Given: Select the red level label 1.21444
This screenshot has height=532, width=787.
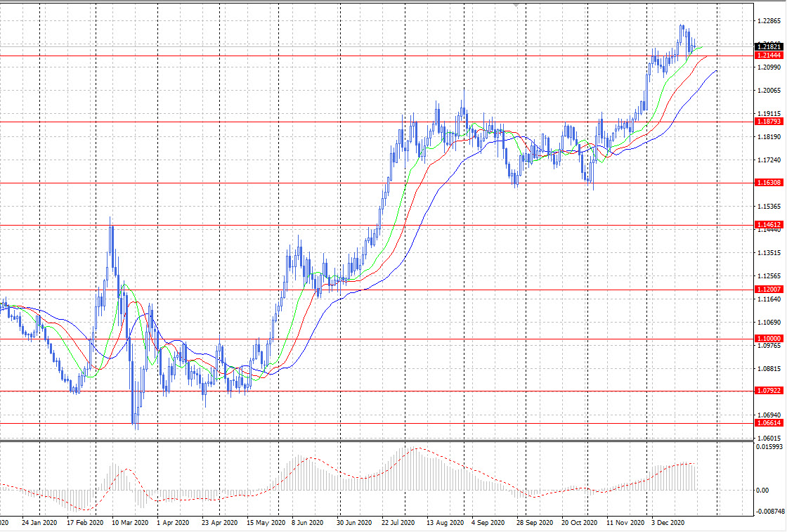Looking at the screenshot, I should (769, 56).
